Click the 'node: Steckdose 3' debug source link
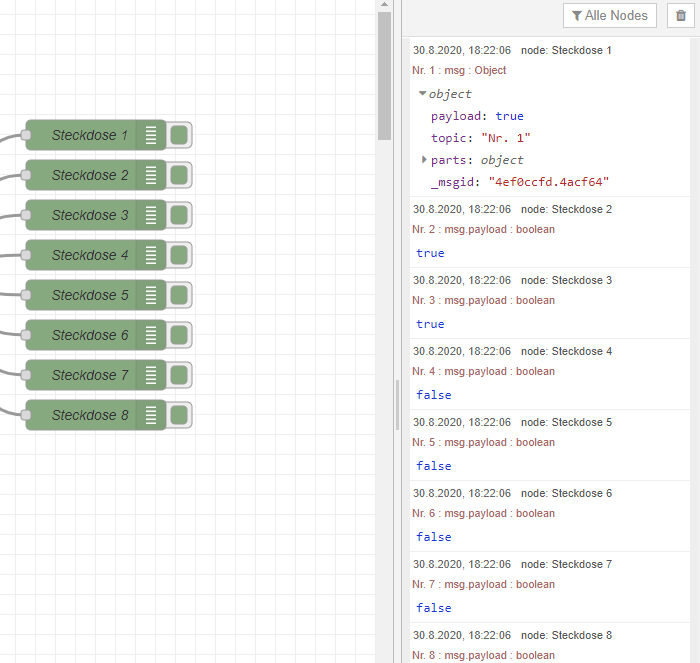The image size is (700, 663). 566,280
